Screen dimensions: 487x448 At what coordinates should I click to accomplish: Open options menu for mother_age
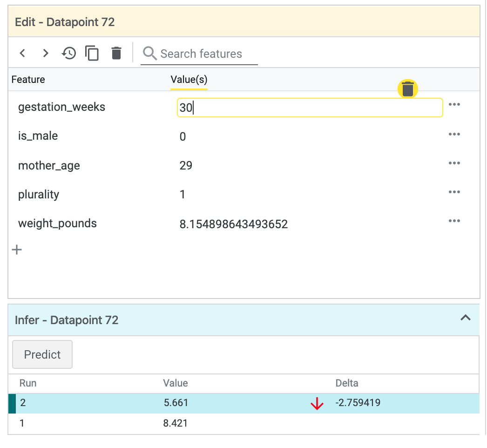pos(454,163)
